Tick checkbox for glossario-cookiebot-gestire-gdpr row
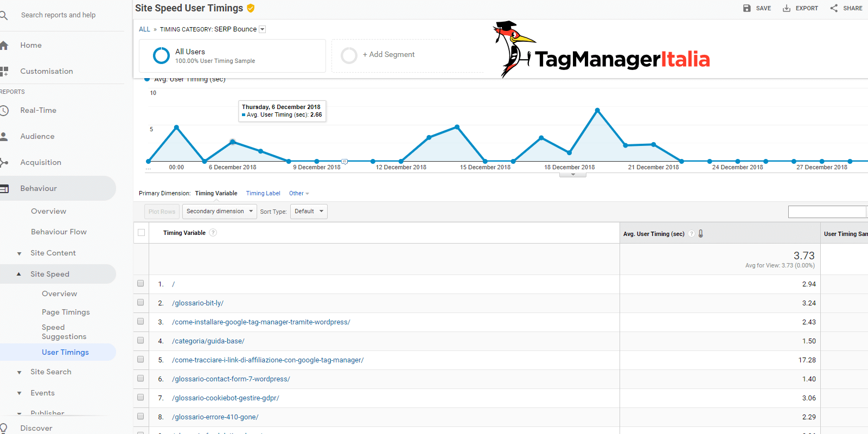Image resolution: width=868 pixels, height=434 pixels. point(141,397)
